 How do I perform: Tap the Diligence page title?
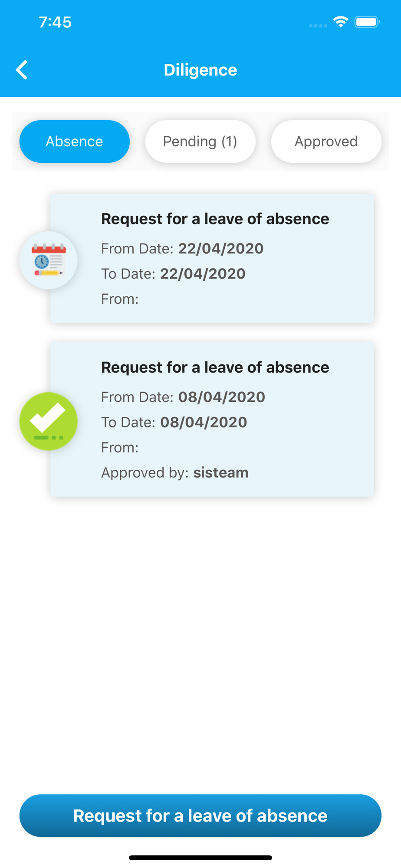click(200, 70)
